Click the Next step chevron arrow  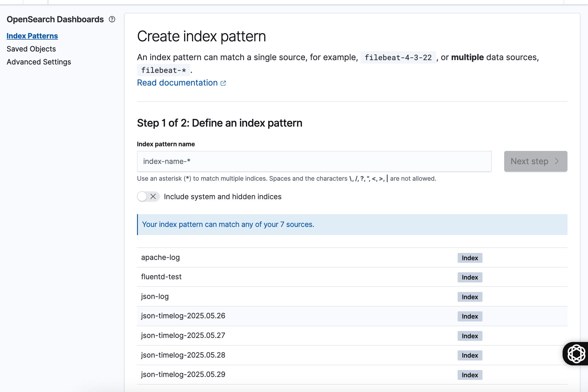point(557,161)
